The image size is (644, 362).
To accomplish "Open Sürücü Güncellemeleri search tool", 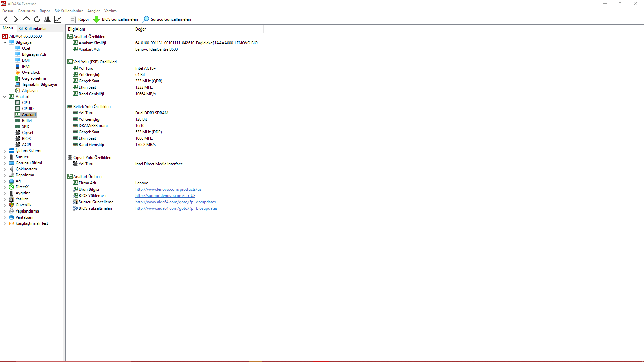I will pos(167,19).
